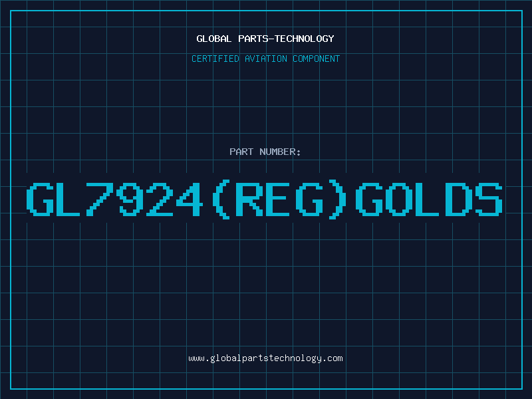Select part number GL7924(REG)GOLDS

click(264, 199)
